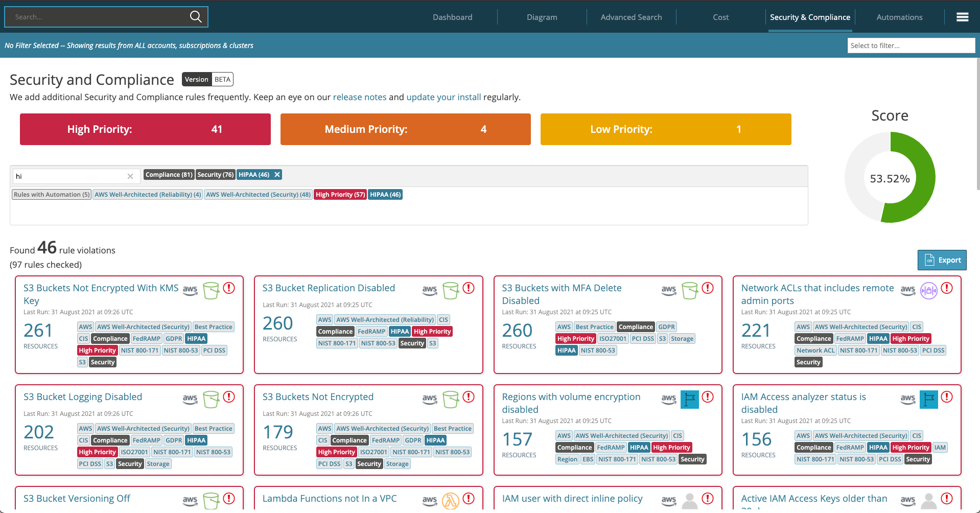Screen dimensions: 980x513
Task: Toggle the Compliance (81) filter tag
Action: [x=169, y=175]
